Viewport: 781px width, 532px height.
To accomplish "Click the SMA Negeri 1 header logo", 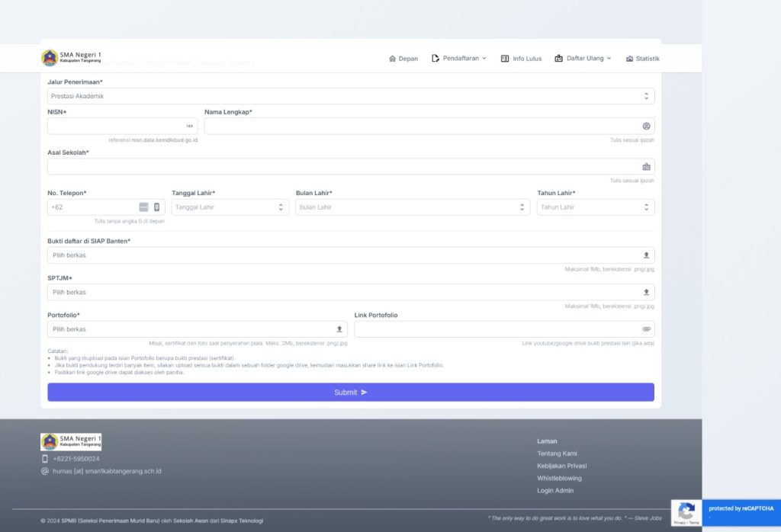I will click(x=71, y=58).
